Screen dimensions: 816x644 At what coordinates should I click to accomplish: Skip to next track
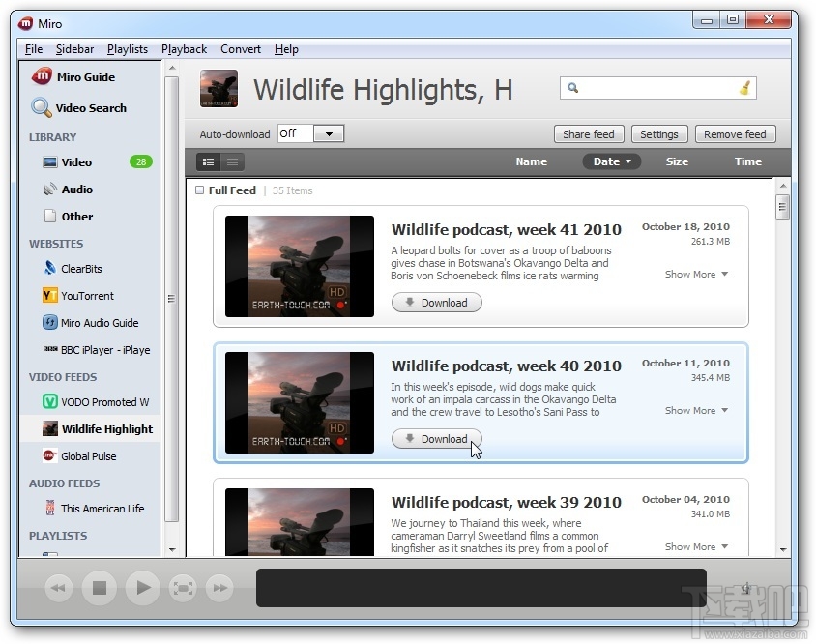click(219, 588)
